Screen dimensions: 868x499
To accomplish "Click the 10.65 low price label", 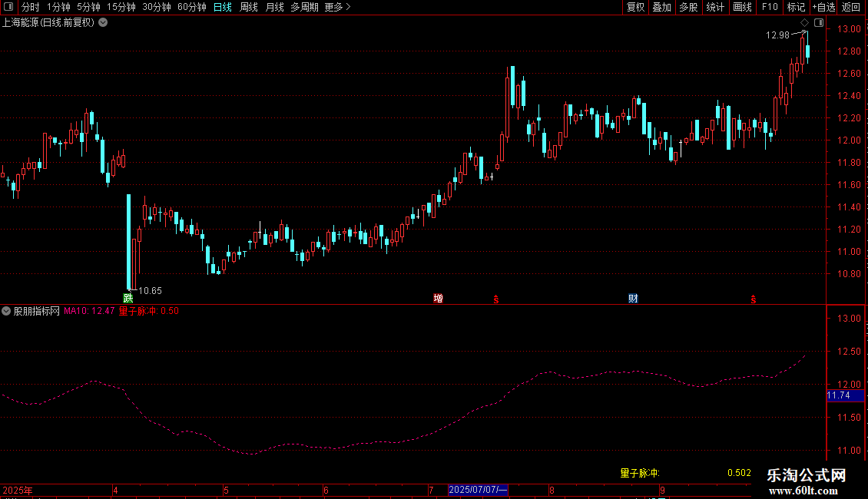I will click(150, 290).
